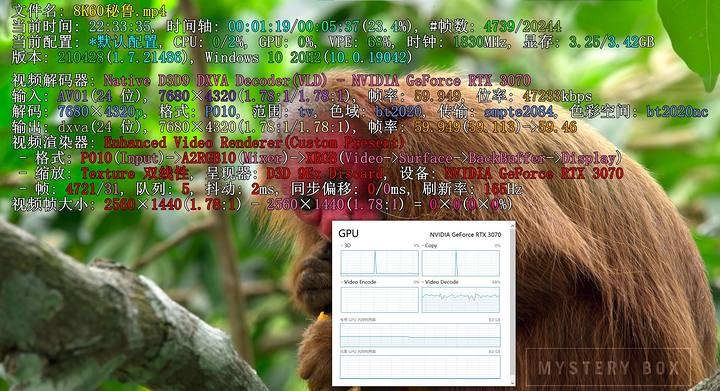The height and width of the screenshot is (391, 720).
Task: Open the Copy engine dropdown in GPU panel
Action: [429, 246]
